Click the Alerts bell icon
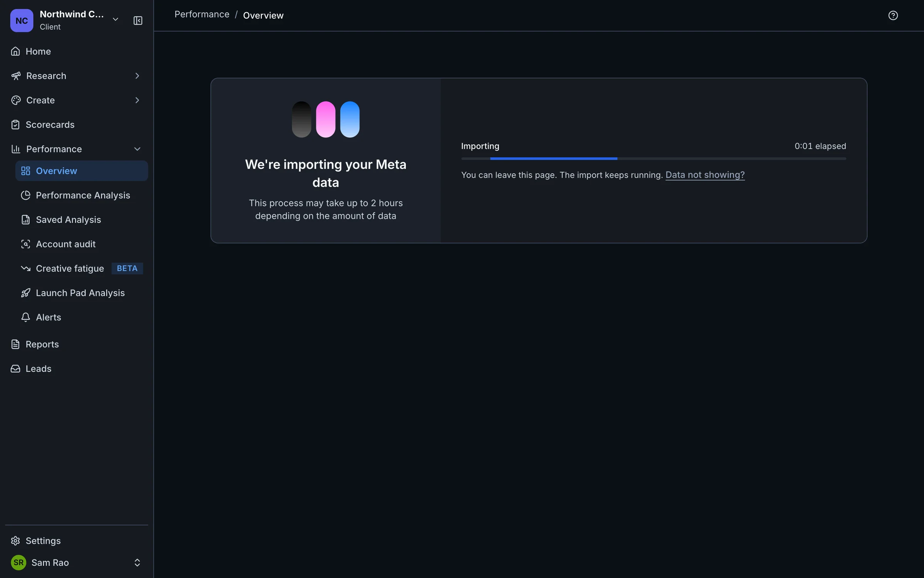The image size is (924, 578). [x=25, y=317]
